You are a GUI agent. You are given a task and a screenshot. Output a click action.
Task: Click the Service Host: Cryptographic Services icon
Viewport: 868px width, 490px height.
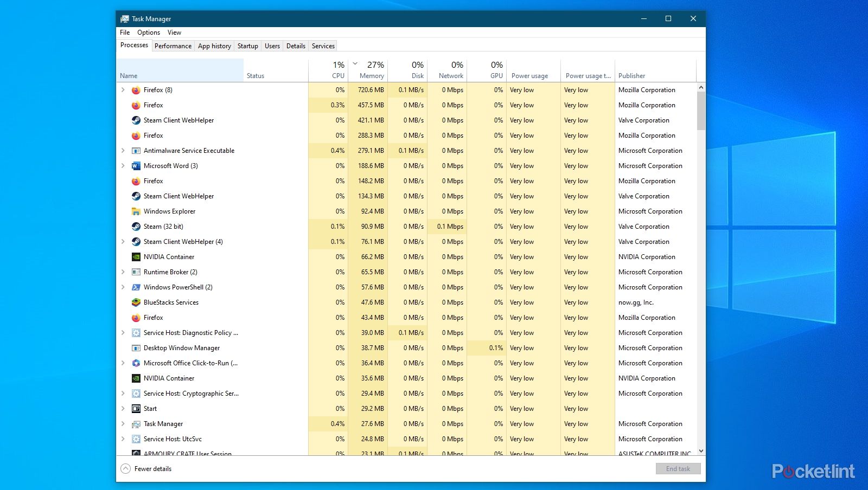[136, 394]
